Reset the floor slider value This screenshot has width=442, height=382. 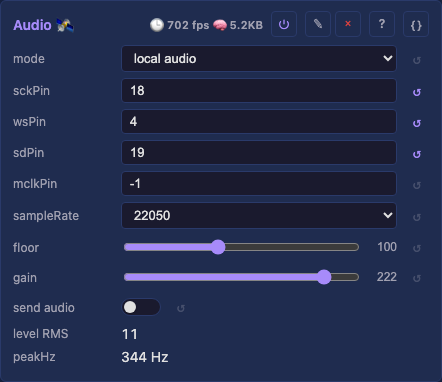(417, 248)
